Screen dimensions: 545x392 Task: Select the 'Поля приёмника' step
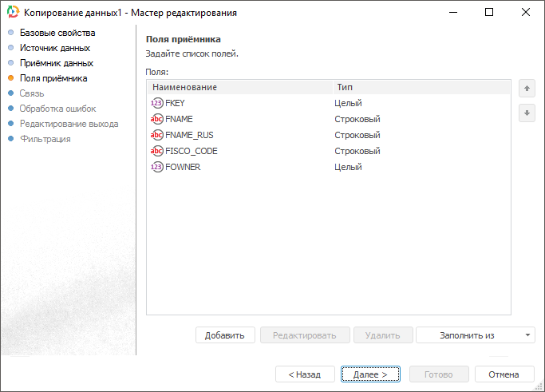pos(53,78)
